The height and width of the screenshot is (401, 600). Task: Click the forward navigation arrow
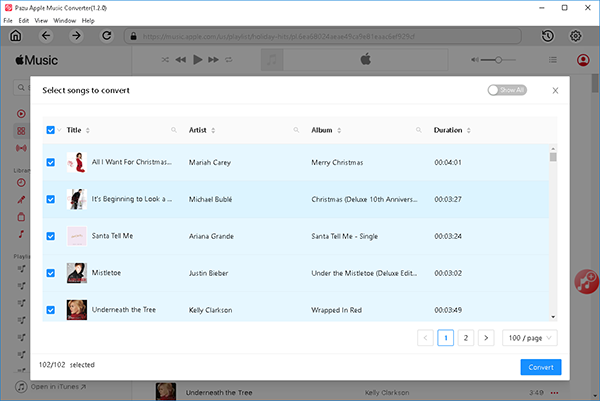76,36
